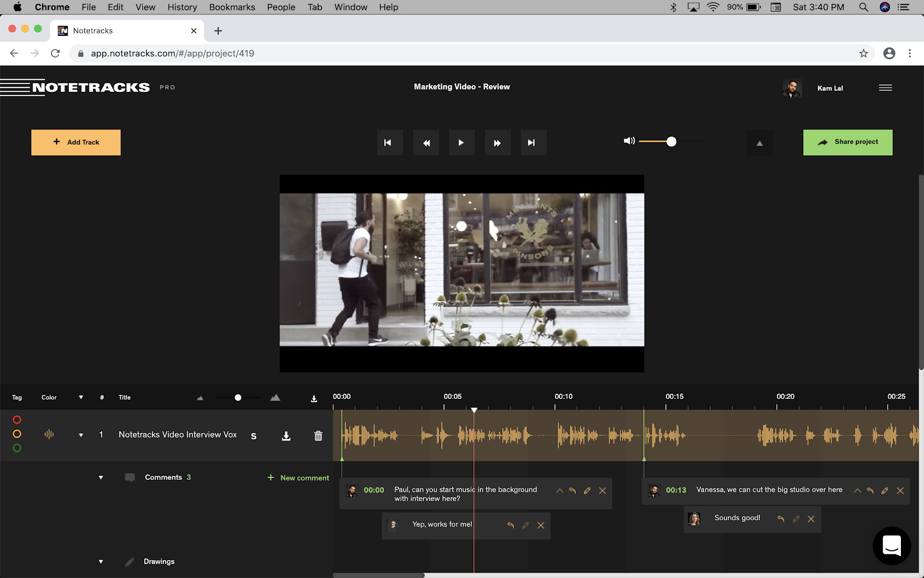Collapse the 00:00 comment thread

coord(560,491)
